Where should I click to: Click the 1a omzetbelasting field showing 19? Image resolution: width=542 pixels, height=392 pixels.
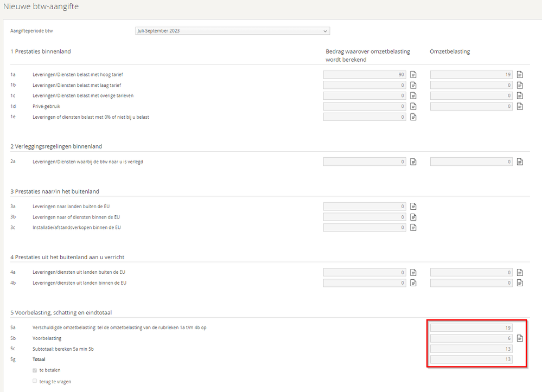pos(471,75)
